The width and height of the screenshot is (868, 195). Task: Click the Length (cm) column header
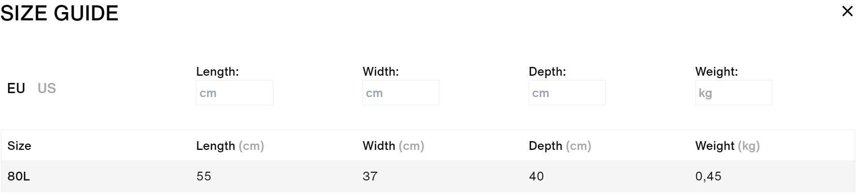(230, 146)
